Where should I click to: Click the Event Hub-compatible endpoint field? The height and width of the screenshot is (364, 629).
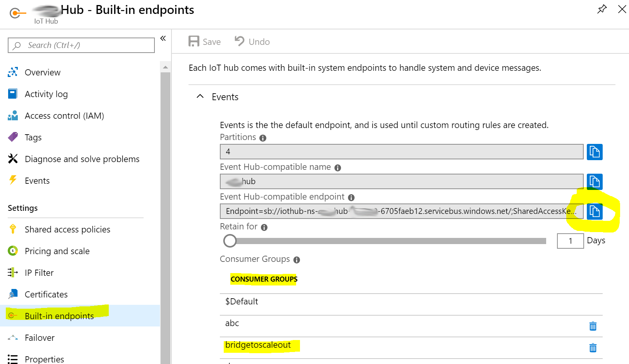click(401, 211)
